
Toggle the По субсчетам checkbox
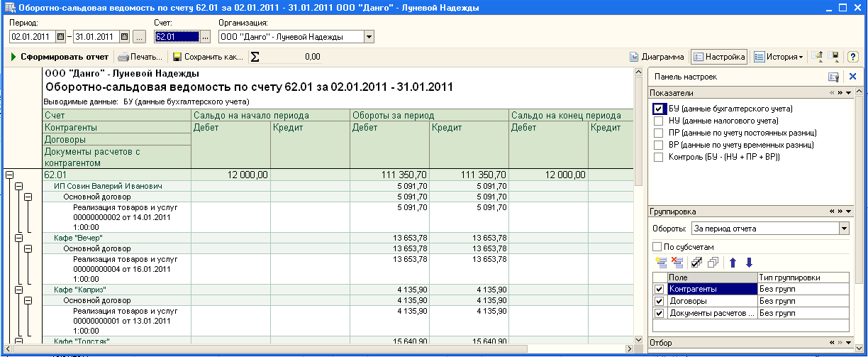coord(657,246)
